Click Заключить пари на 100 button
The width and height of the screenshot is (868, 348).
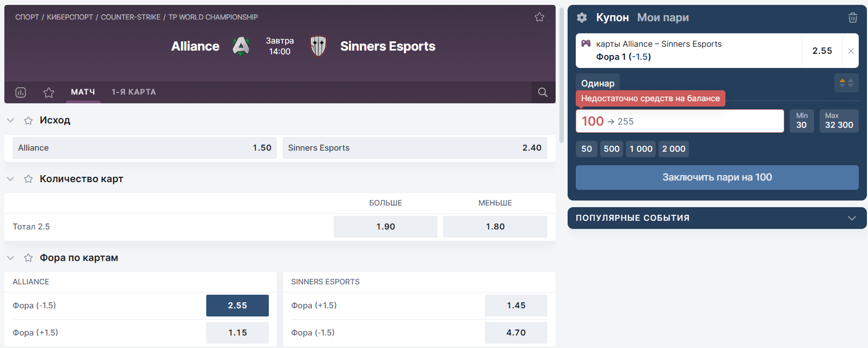coord(717,177)
